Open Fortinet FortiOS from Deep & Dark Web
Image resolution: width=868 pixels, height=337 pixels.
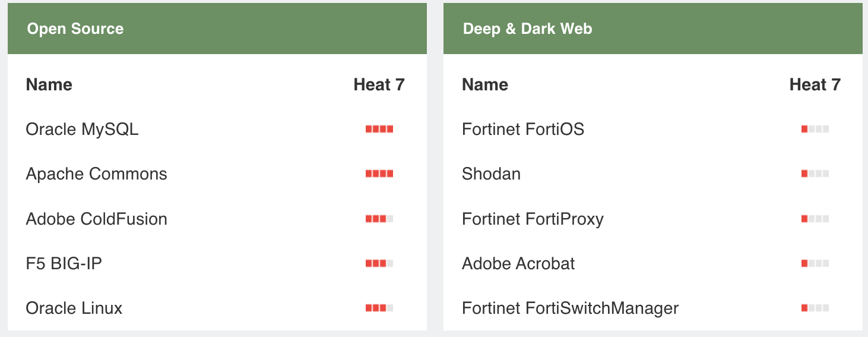[522, 129]
